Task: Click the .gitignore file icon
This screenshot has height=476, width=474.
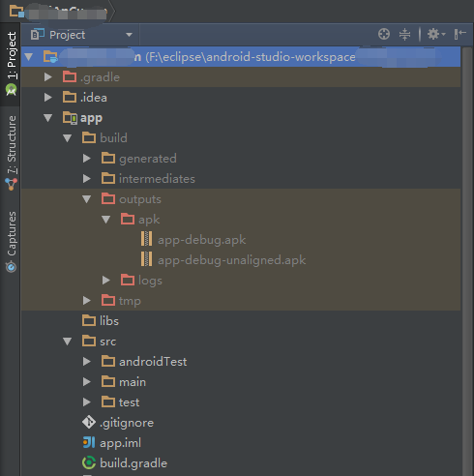Action: click(x=89, y=423)
